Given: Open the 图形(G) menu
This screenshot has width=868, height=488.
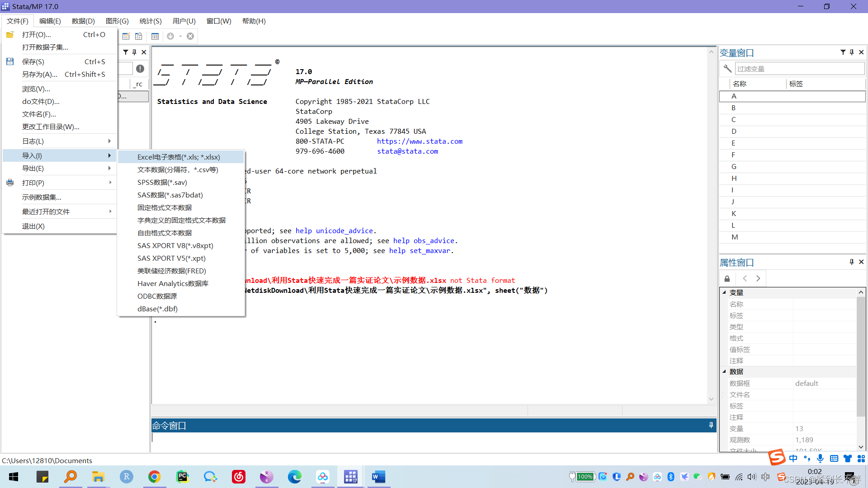Looking at the screenshot, I should pos(117,21).
